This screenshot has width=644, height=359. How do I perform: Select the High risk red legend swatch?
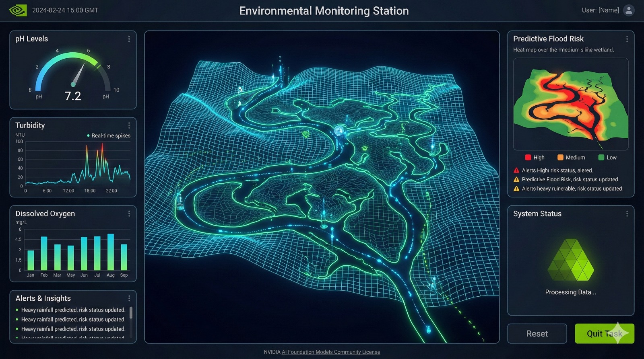tap(528, 158)
